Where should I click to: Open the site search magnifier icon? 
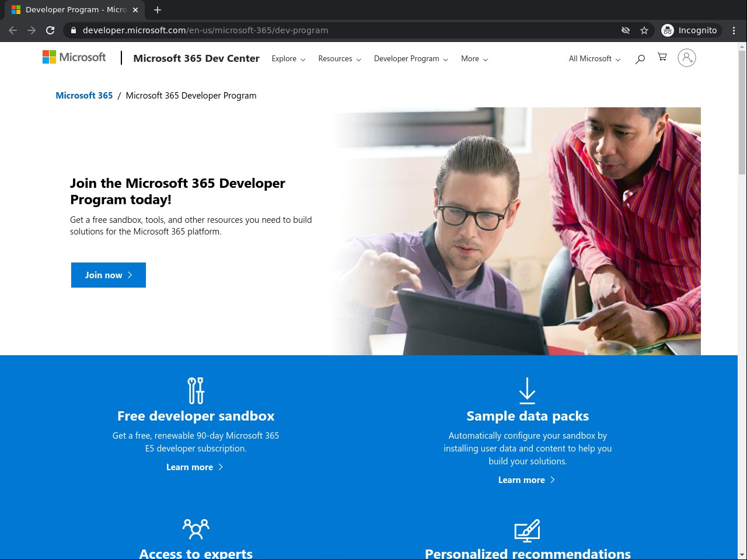coord(640,58)
